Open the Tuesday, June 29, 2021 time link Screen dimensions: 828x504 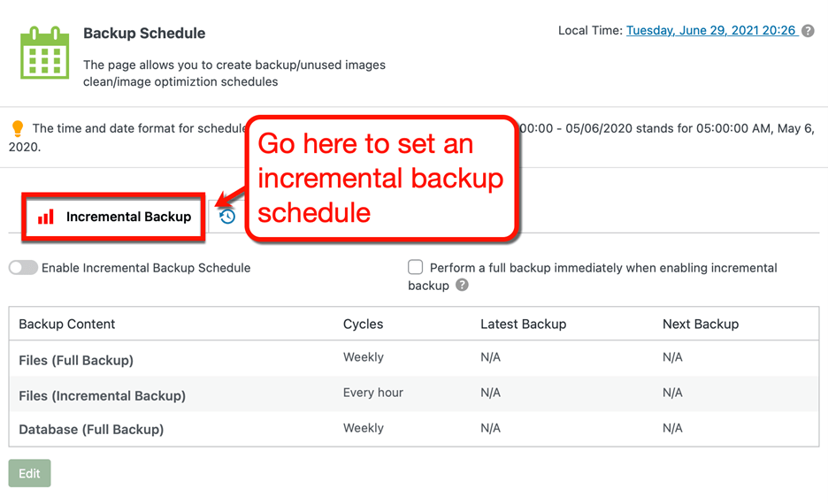(711, 31)
